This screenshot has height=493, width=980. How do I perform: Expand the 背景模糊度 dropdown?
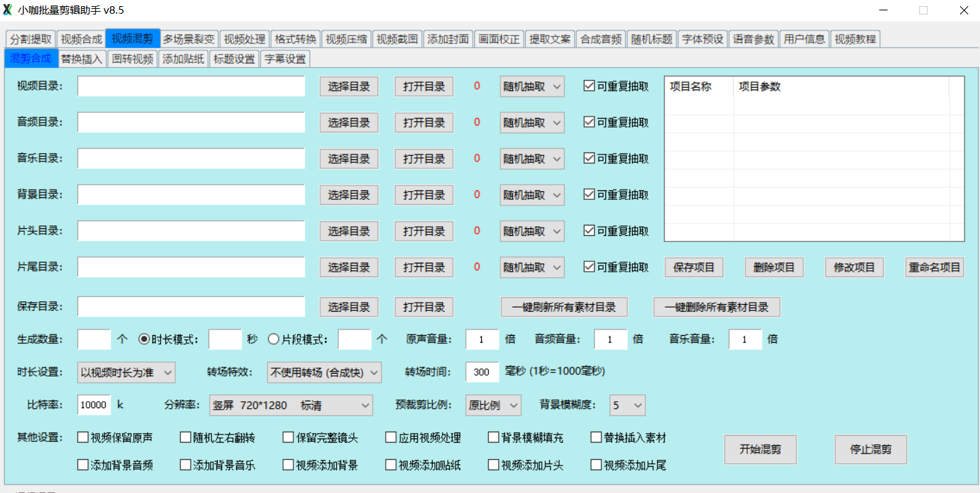pyautogui.click(x=627, y=405)
